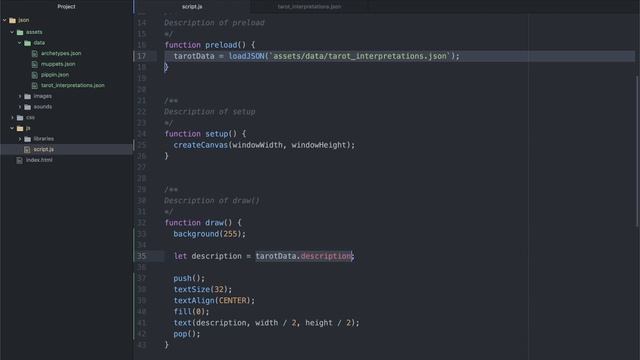This screenshot has height=360, width=640.
Task: Open muppets.json from the tree
Action: coord(58,64)
